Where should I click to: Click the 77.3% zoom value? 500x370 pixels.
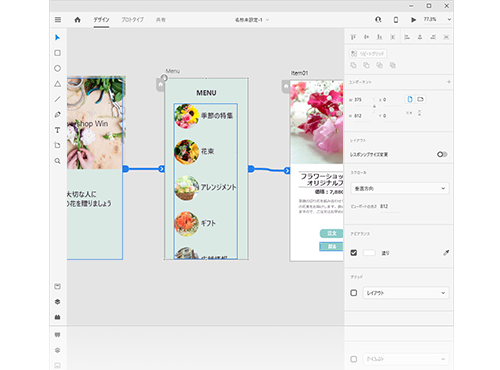[430, 19]
